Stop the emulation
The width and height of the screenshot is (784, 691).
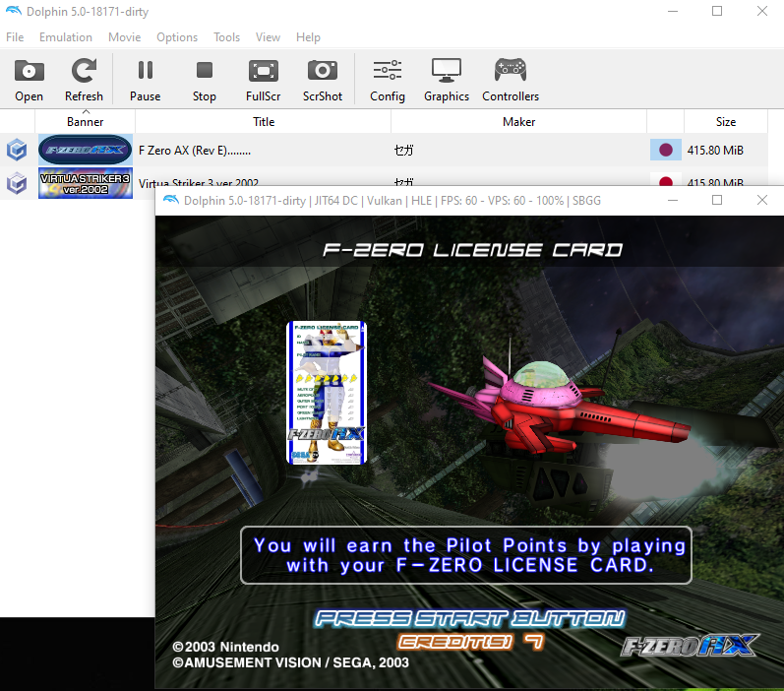pos(204,80)
